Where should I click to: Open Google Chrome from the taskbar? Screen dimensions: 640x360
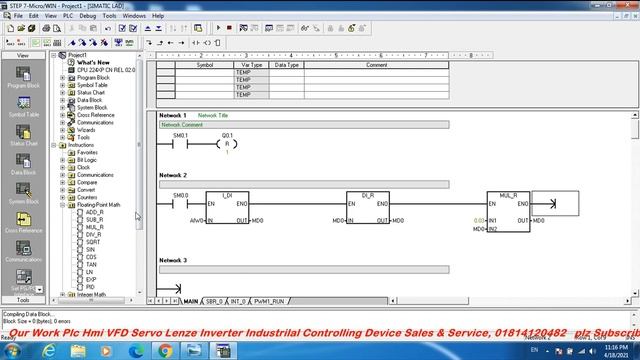coord(165,351)
